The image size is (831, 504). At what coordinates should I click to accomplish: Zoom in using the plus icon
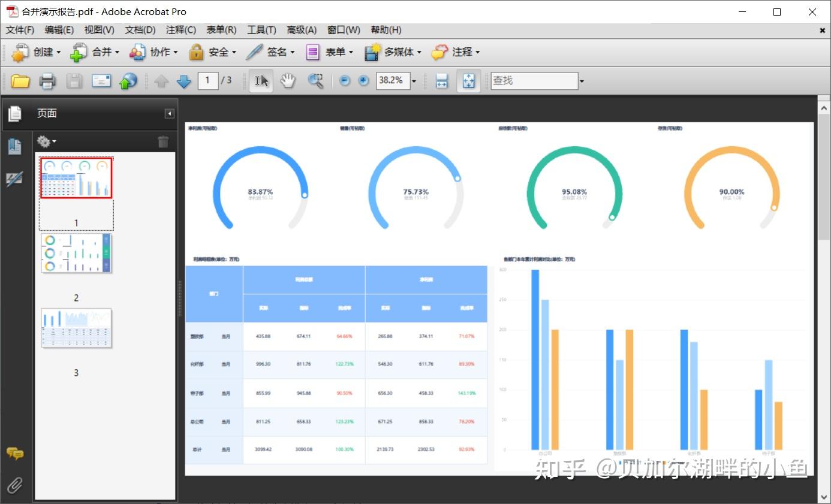[363, 80]
